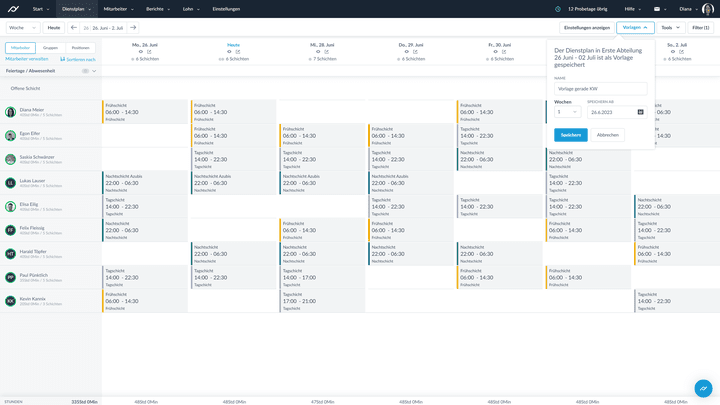
Task: Toggle the eye icon under Fr., 30. Juni
Action: (494, 52)
